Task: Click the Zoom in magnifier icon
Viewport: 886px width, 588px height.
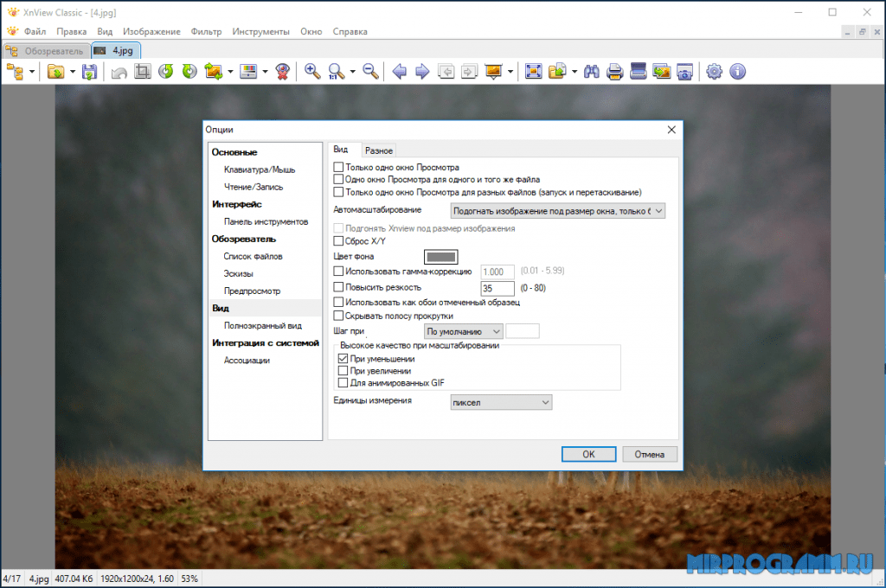Action: (x=312, y=72)
